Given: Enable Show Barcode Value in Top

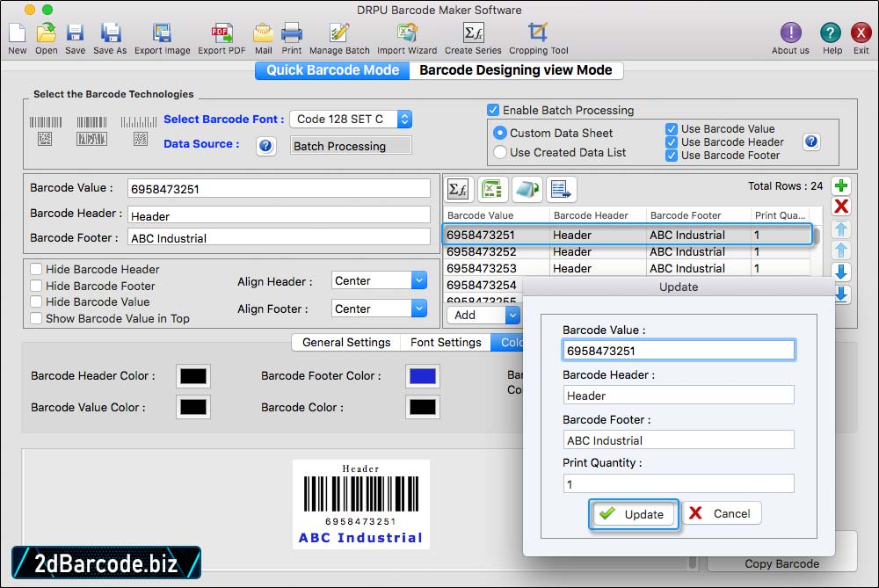Looking at the screenshot, I should [36, 318].
